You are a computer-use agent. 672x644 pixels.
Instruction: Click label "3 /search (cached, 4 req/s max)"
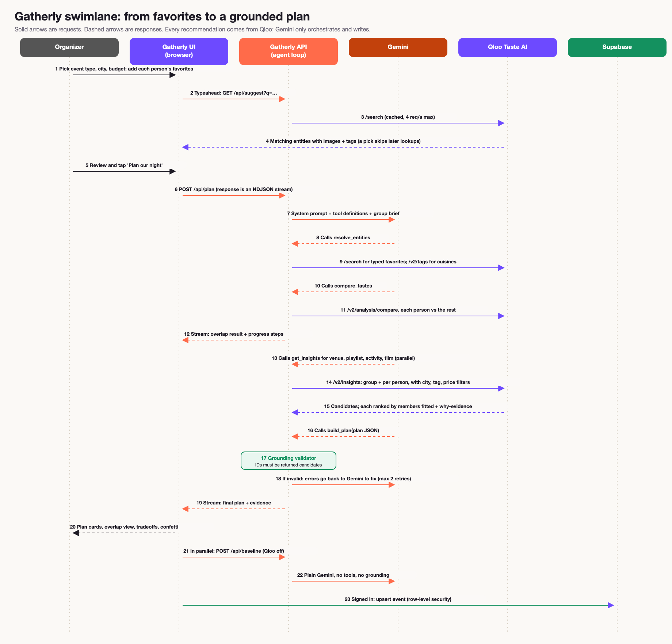click(x=398, y=117)
